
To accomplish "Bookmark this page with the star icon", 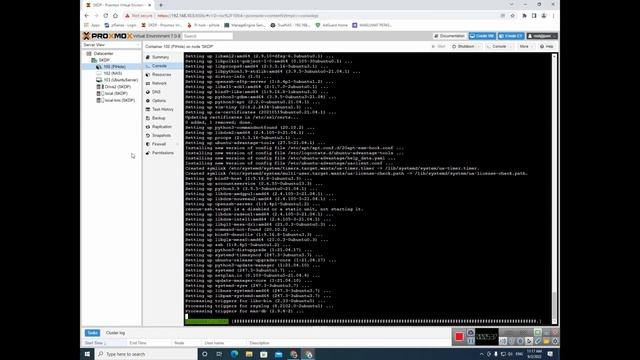I will click(x=513, y=16).
